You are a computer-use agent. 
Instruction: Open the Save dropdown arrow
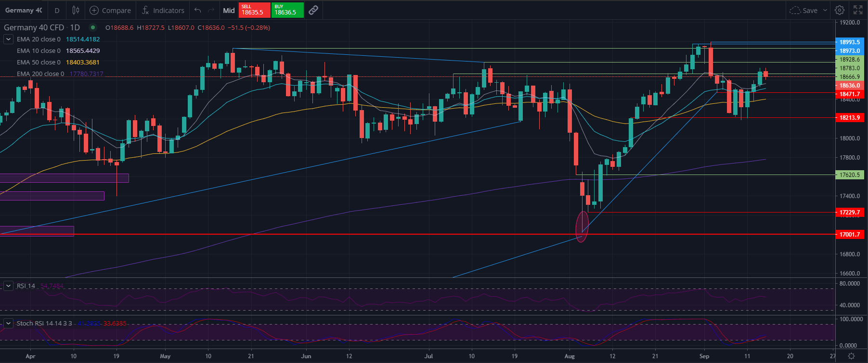coord(825,10)
